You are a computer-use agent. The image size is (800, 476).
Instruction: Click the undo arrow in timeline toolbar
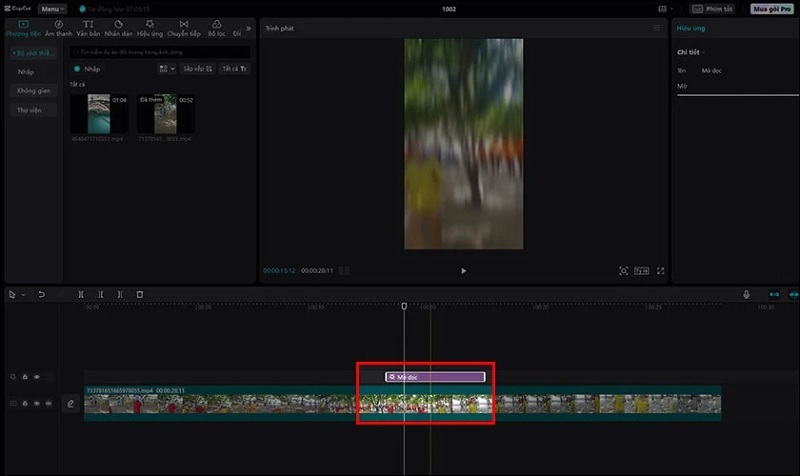click(x=41, y=295)
